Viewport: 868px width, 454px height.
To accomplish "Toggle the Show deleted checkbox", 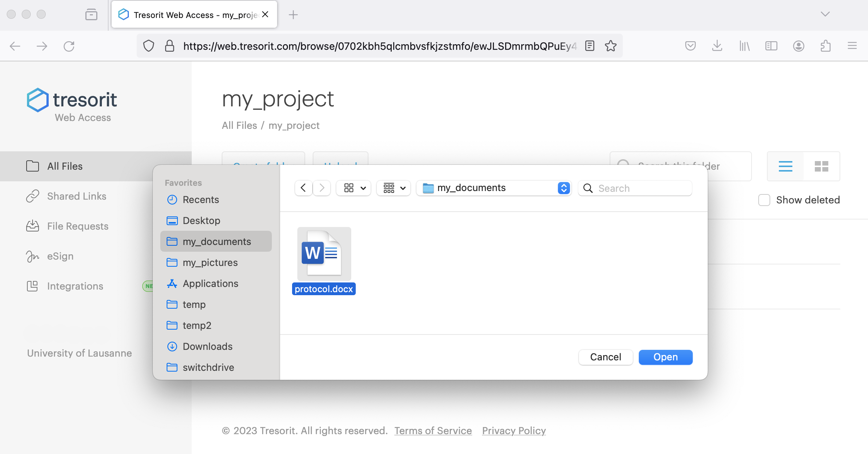I will coord(764,200).
